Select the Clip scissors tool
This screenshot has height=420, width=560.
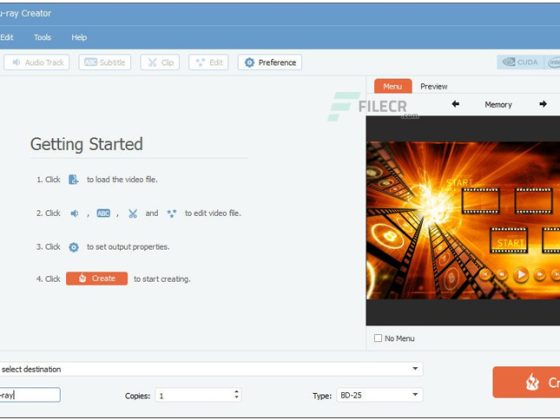coord(160,62)
